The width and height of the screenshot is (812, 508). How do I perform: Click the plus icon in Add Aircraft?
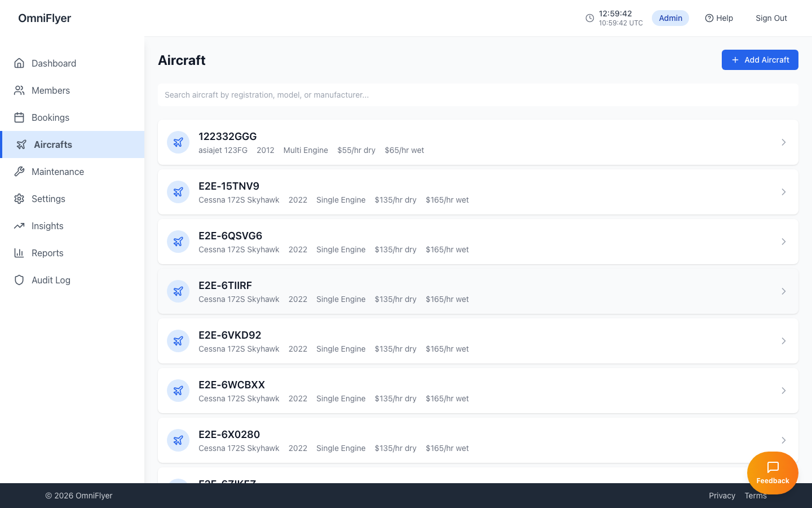(735, 60)
